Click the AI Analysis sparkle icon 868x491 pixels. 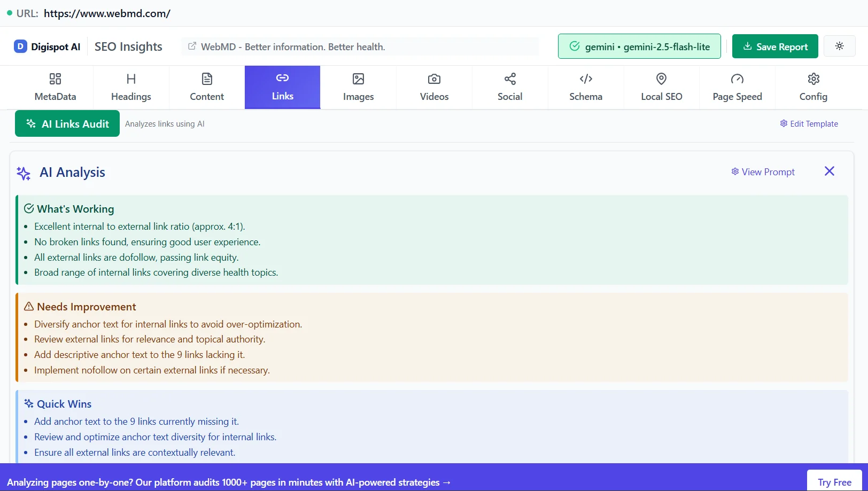point(24,173)
